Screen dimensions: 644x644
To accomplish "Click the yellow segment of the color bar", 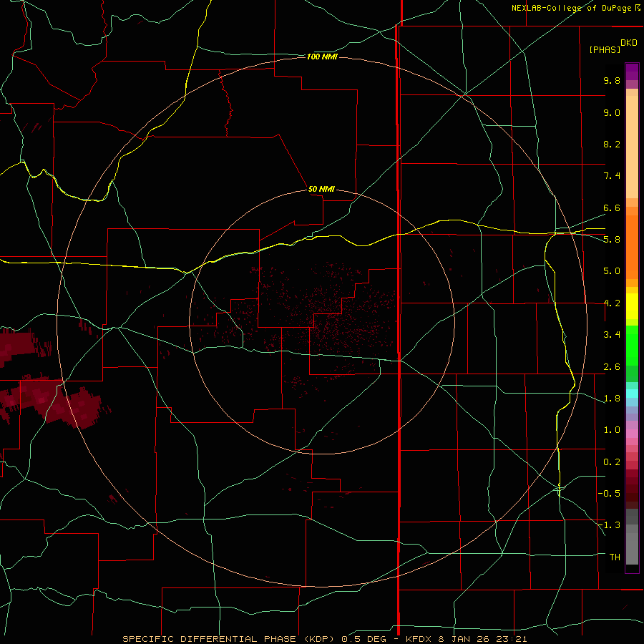I will coord(632,306).
